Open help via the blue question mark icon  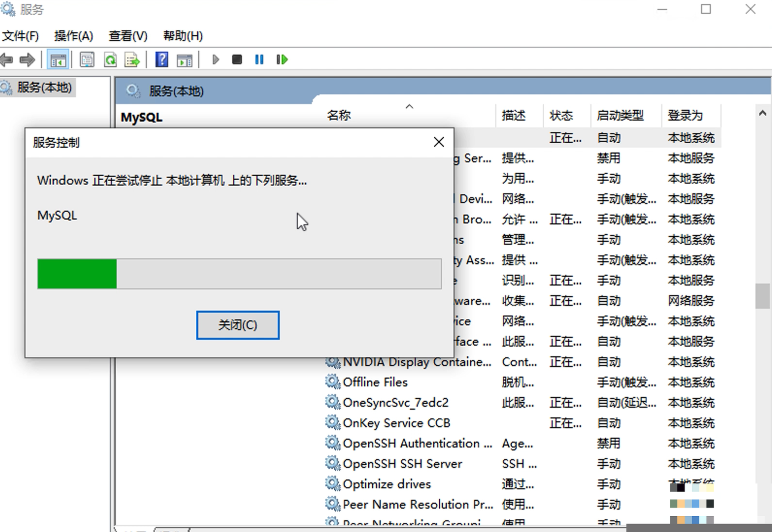tap(162, 60)
